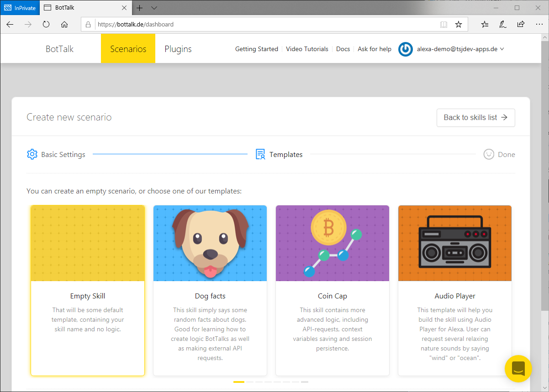549x392 pixels.
Task: Open the Getting Started link
Action: coord(256,49)
